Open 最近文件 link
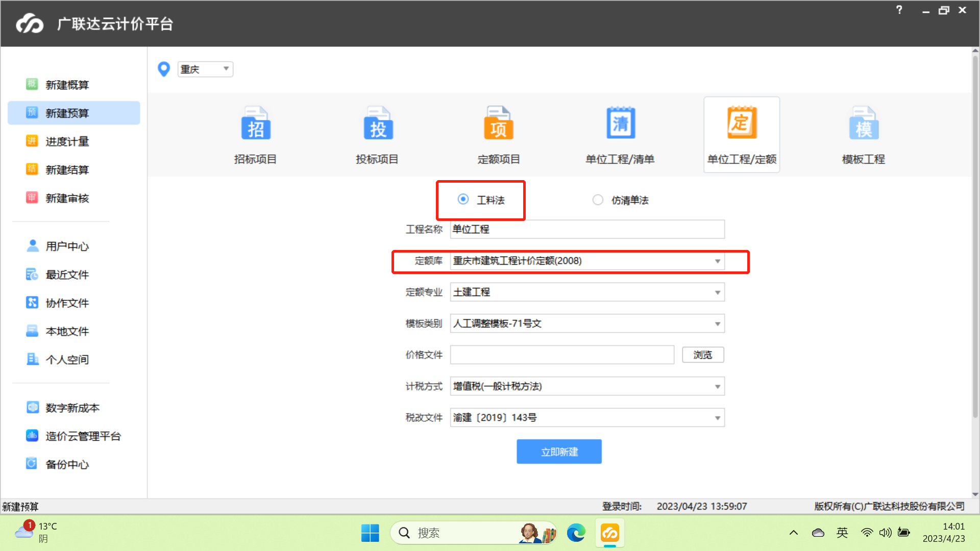 (x=67, y=274)
